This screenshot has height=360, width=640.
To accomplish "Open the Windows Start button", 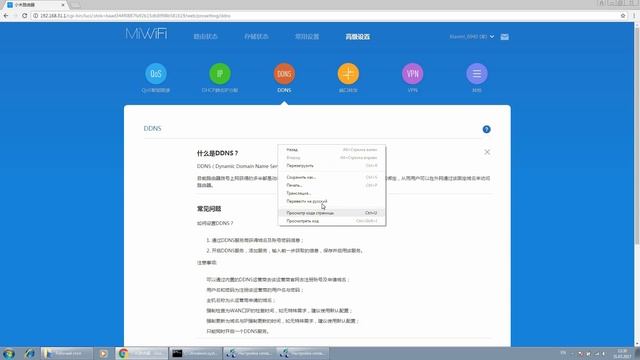I will [x=9, y=353].
